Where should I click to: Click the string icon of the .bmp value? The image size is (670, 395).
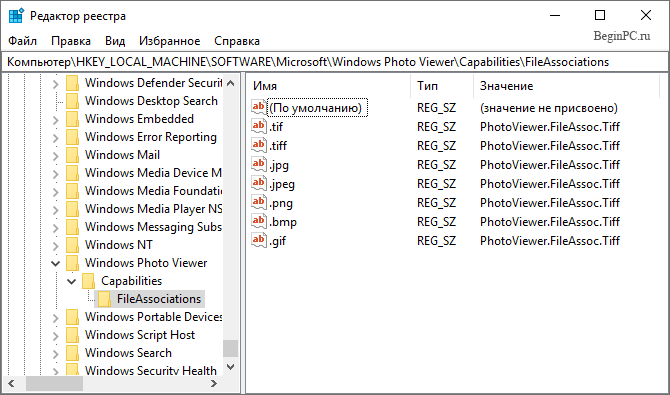[x=259, y=221]
